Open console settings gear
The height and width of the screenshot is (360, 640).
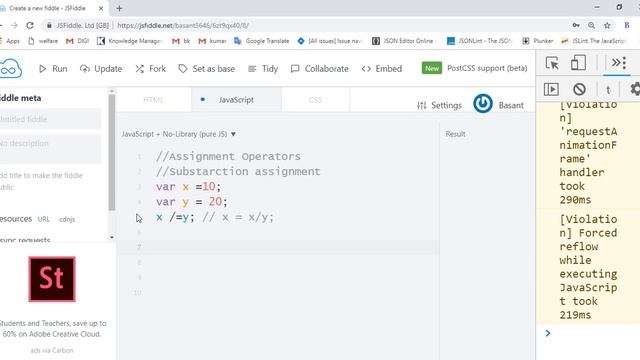click(635, 89)
